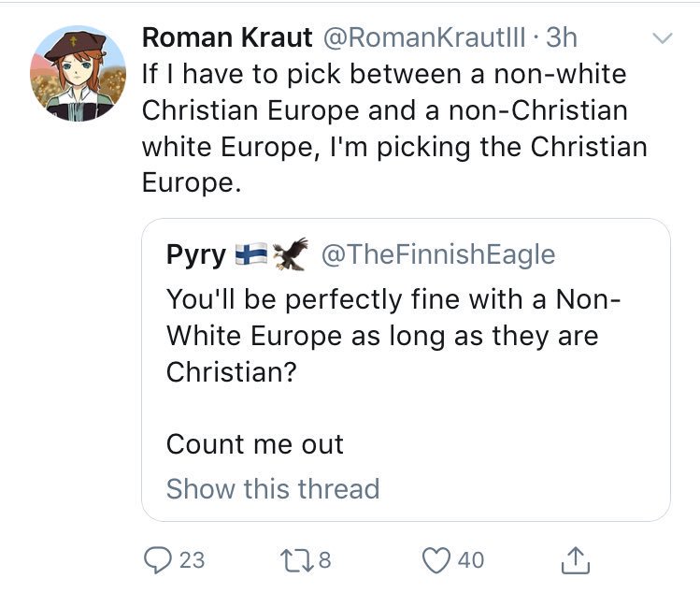Click the "Count me out" line
The width and height of the screenshot is (700, 593).
point(254,443)
